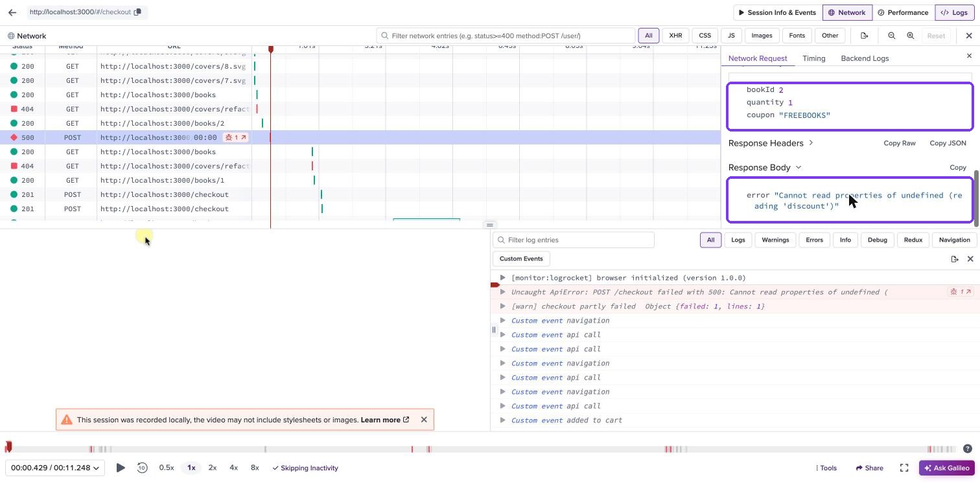
Task: Rewind ten seconds
Action: (142, 468)
